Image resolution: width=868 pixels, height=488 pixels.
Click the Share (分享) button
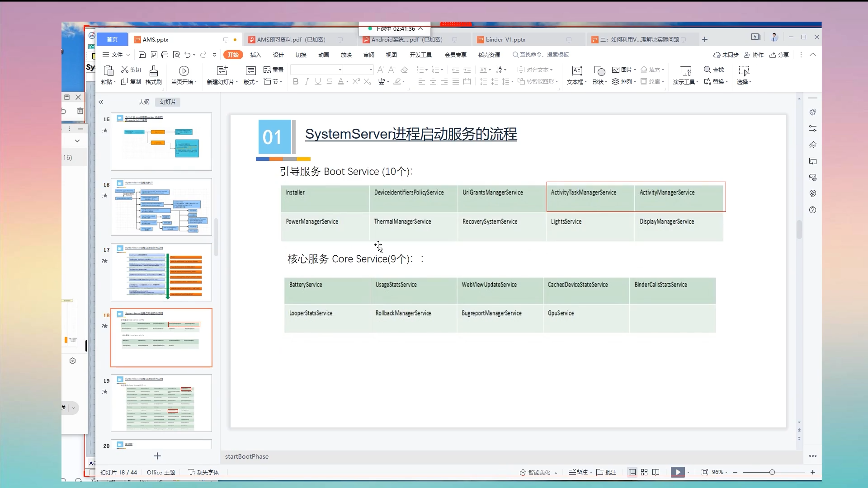779,55
